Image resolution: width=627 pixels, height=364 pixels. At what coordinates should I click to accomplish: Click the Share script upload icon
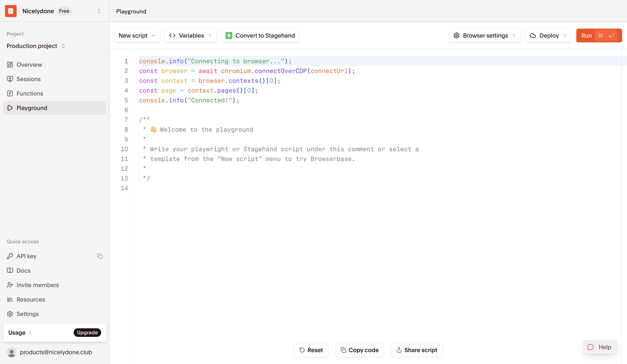tap(399, 350)
